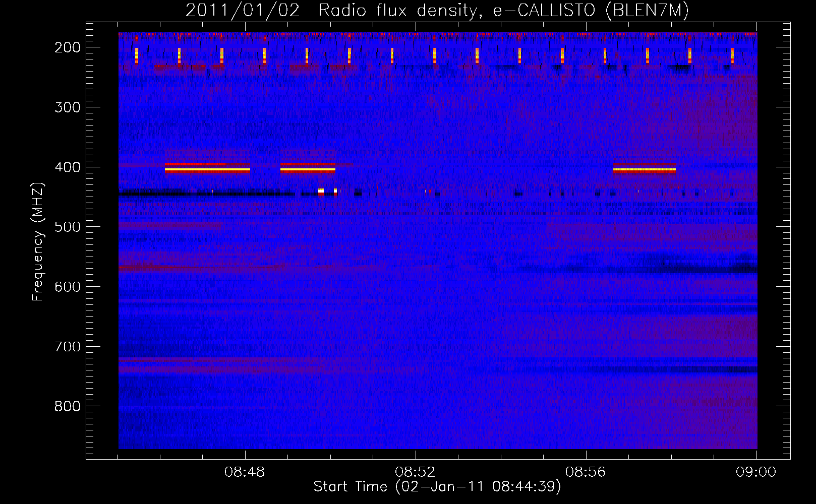This screenshot has height=504, width=816.
Task: Click the 400 frequency tick label
Action: (67, 167)
